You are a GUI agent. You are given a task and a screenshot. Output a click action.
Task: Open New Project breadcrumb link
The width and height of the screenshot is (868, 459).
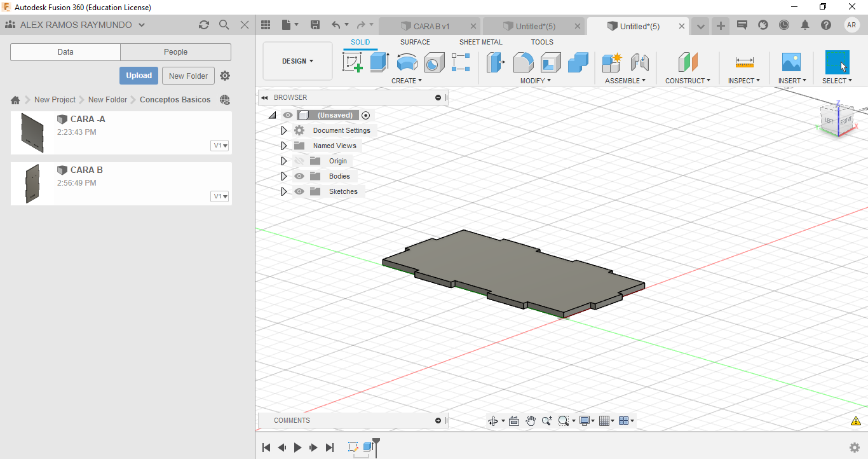click(55, 100)
